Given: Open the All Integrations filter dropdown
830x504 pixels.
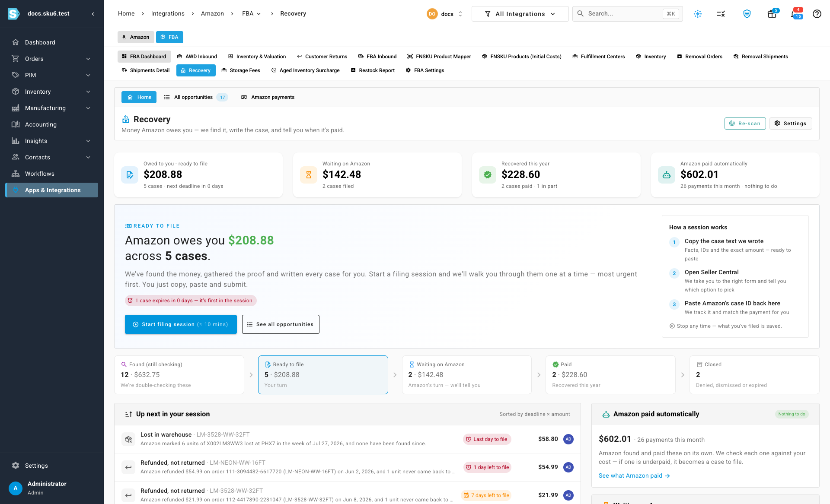Looking at the screenshot, I should pos(520,14).
